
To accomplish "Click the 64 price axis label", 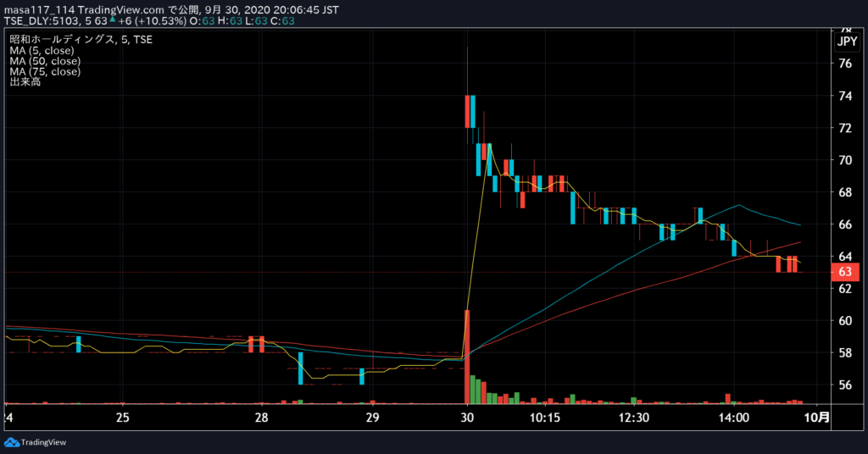I will [845, 257].
